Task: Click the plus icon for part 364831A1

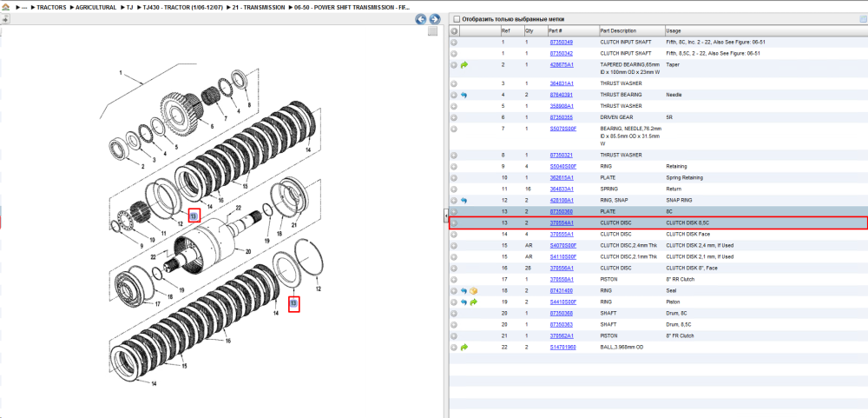Action: [454, 83]
